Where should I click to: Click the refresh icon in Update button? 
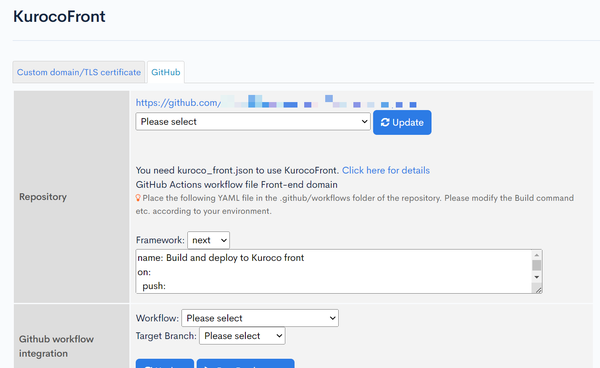click(x=385, y=122)
